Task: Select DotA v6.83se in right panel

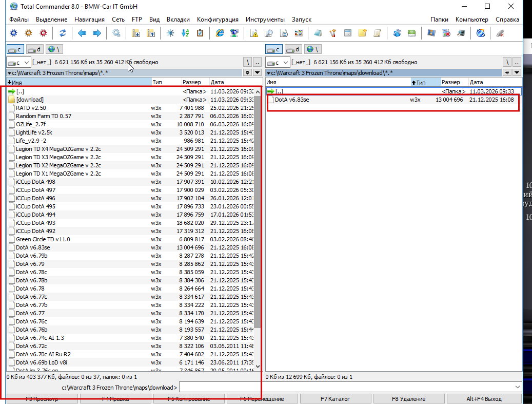Action: [x=393, y=100]
